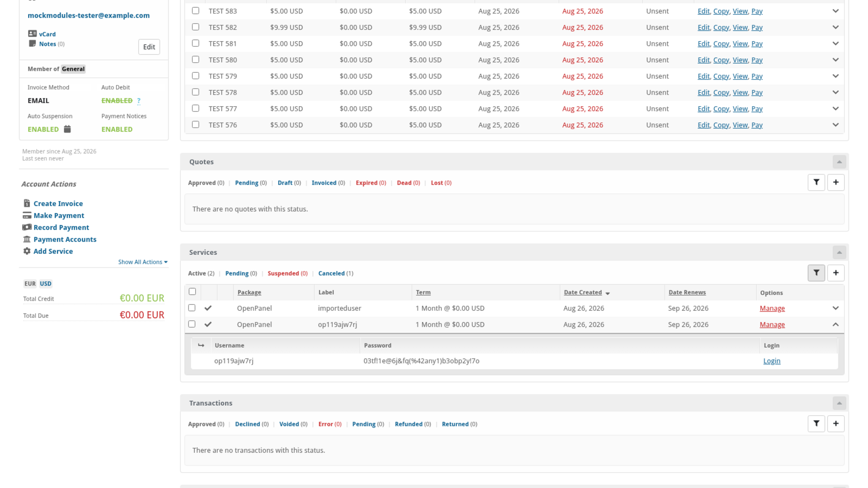This screenshot has height=488, width=868.
Task: Add a new quote with plus button
Action: tap(835, 183)
